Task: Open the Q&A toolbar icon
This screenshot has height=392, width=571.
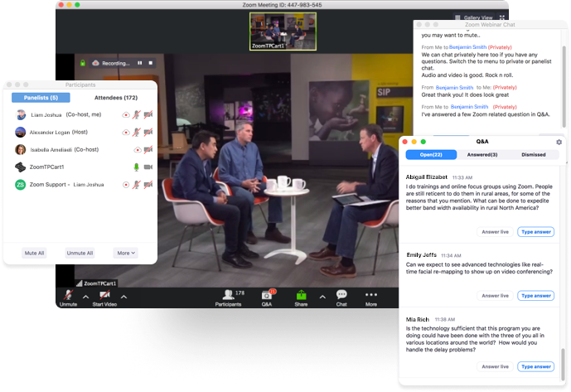Action: [x=268, y=294]
